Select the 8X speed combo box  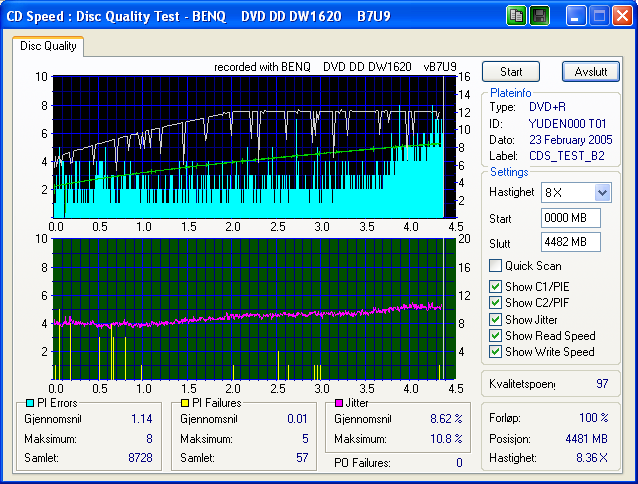click(576, 192)
